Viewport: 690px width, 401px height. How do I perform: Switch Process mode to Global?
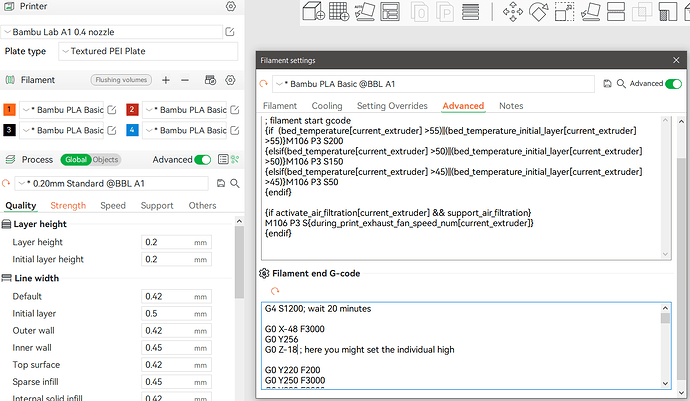76,159
